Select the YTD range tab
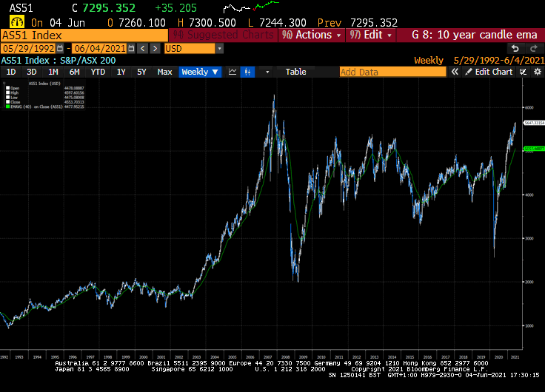545x392 pixels. click(x=98, y=72)
